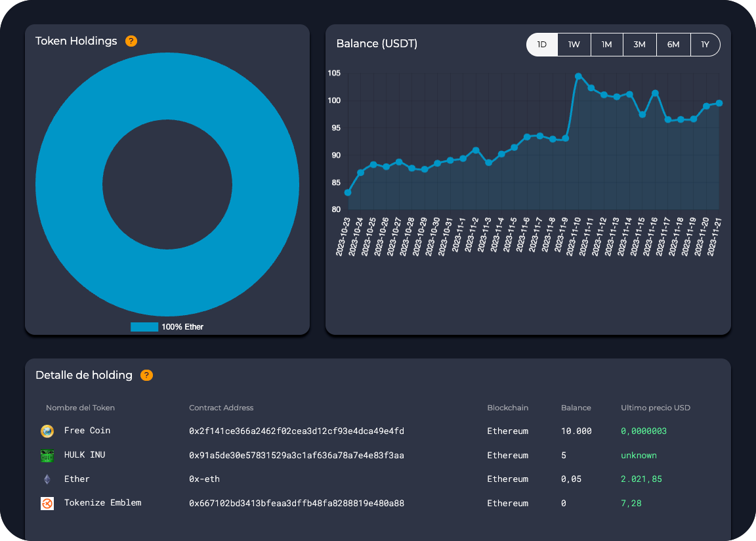The image size is (756, 541).
Task: Click the HULK INU token icon
Action: click(x=46, y=454)
